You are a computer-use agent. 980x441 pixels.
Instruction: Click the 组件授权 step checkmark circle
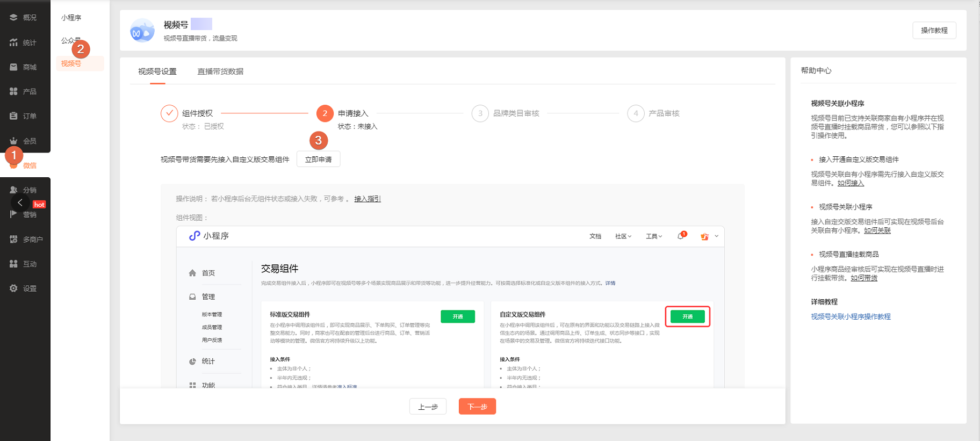click(169, 113)
